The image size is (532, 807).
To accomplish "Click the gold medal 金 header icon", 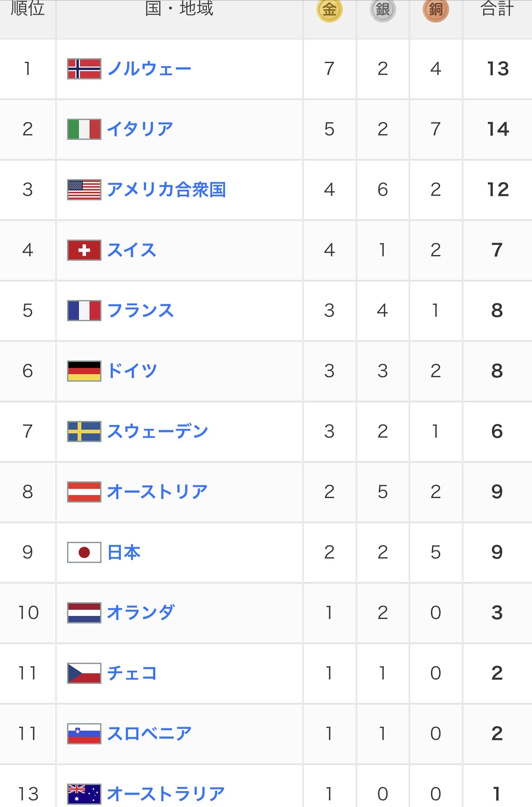I will tap(330, 10).
